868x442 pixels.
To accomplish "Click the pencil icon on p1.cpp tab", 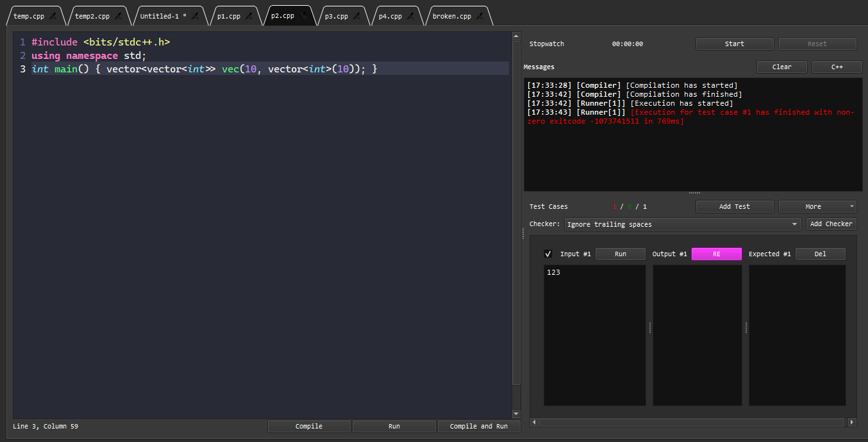I will 247,16.
